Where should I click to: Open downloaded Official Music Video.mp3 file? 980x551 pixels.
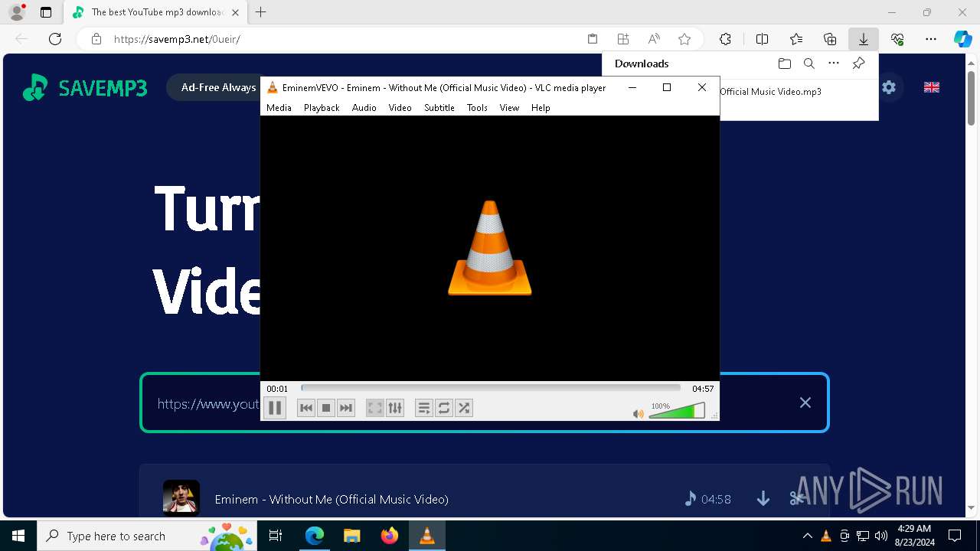(770, 91)
